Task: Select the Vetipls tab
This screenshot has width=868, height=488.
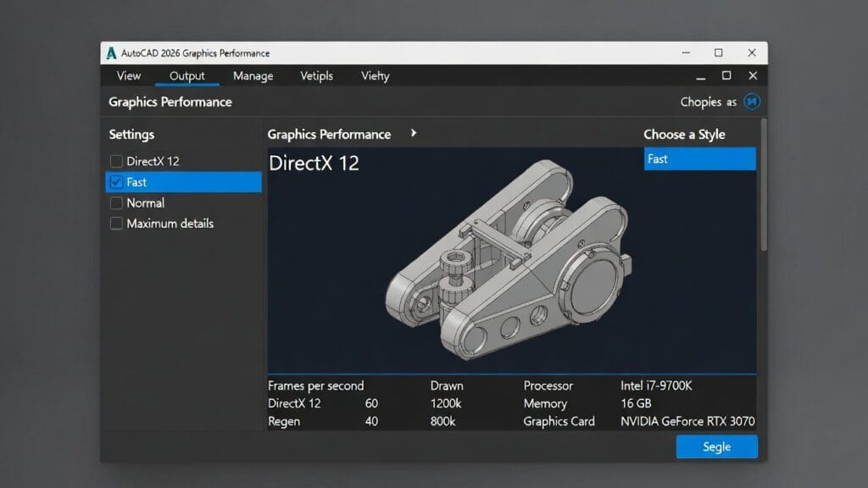Action: (x=316, y=75)
